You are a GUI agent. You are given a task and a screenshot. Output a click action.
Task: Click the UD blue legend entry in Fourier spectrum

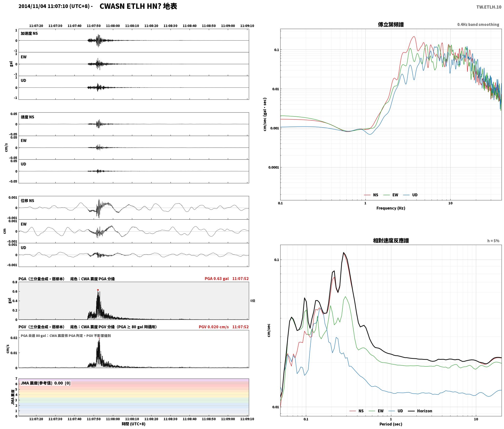(410, 195)
